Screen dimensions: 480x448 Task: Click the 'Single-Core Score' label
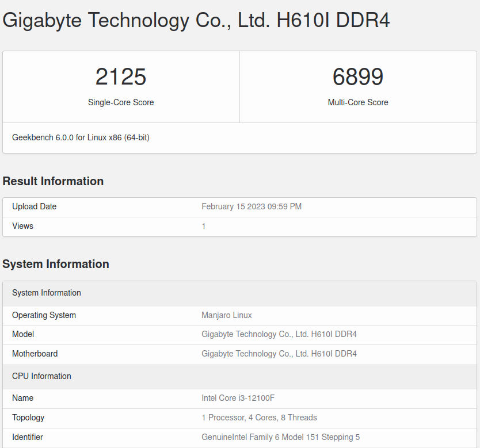pyautogui.click(x=121, y=102)
